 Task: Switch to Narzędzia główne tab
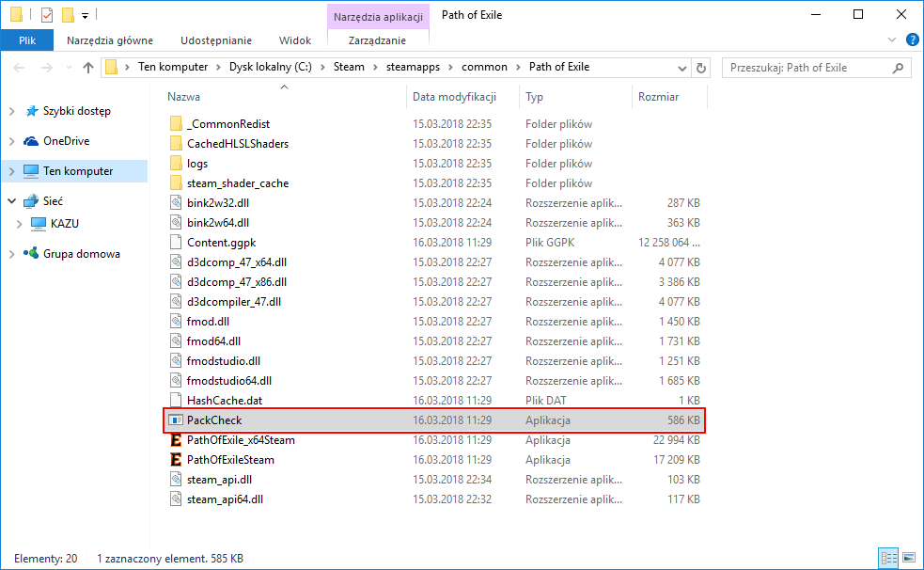point(110,40)
